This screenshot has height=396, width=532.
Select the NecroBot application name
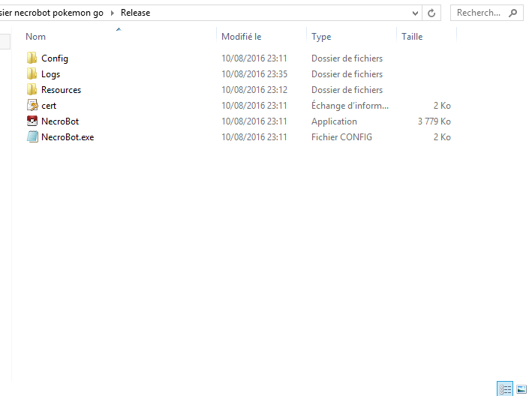(60, 121)
